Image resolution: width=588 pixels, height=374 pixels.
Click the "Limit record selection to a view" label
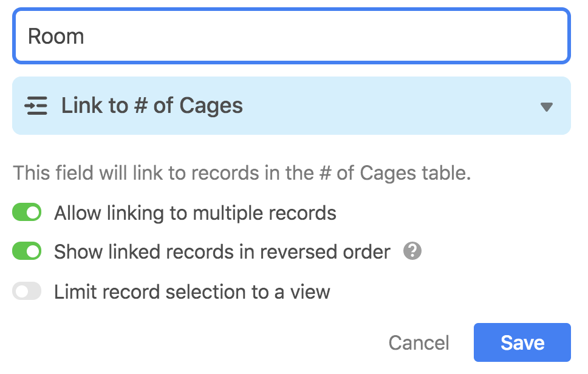tap(192, 292)
